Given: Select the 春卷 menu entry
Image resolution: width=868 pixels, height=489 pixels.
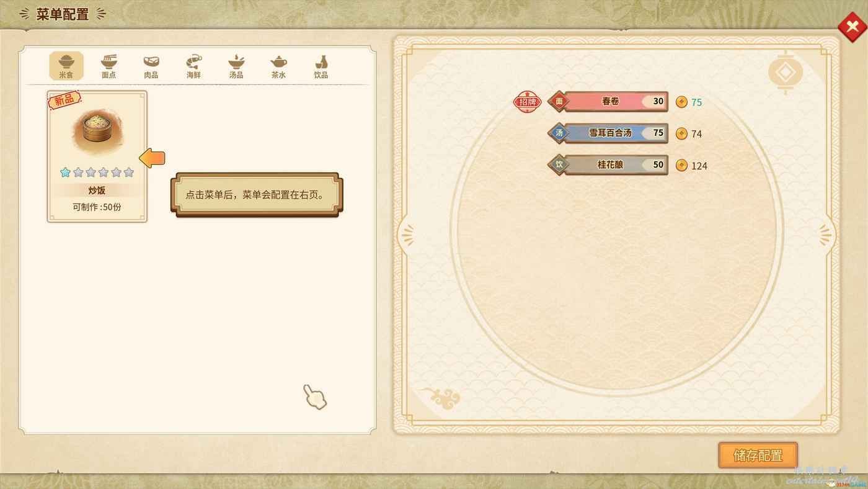Looking at the screenshot, I should [x=608, y=102].
